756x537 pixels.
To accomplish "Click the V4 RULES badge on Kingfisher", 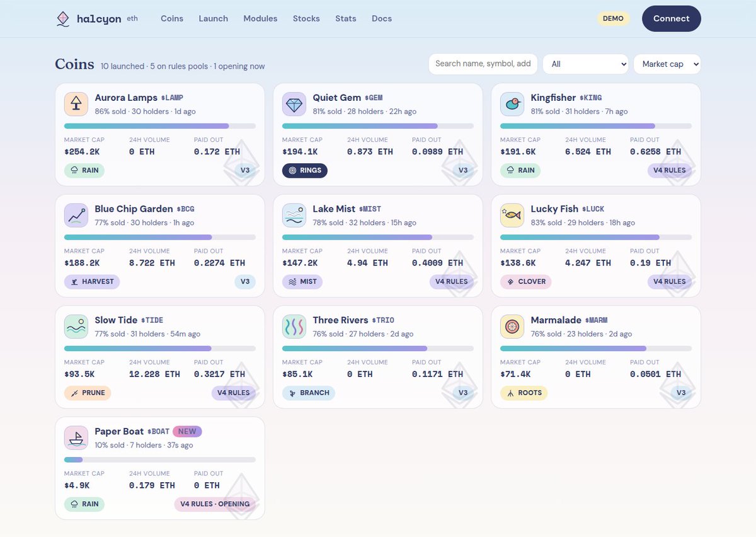I will [670, 170].
